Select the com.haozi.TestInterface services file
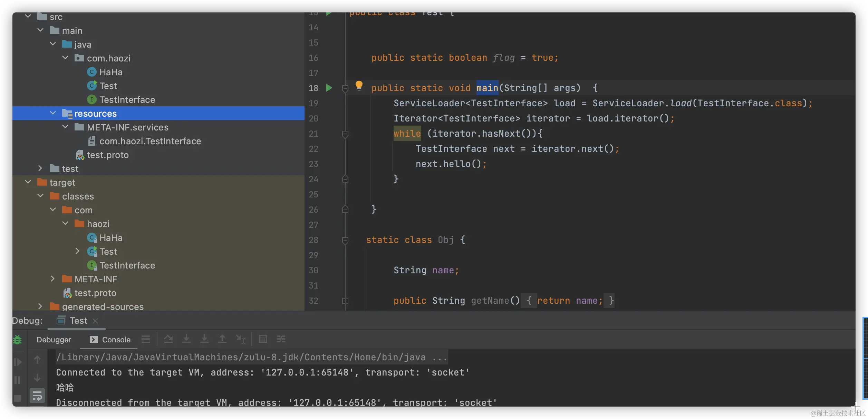868x419 pixels. (150, 141)
